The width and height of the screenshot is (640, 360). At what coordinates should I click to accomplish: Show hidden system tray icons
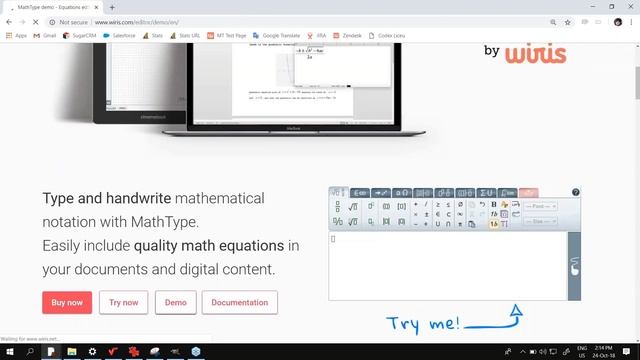click(522, 351)
